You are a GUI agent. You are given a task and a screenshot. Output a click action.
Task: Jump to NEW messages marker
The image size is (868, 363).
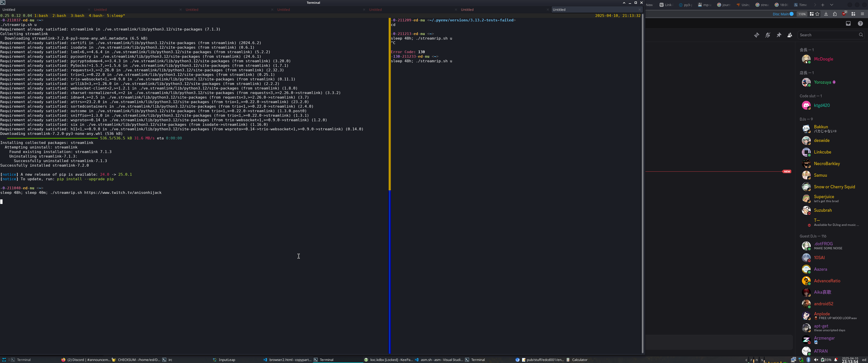click(787, 171)
